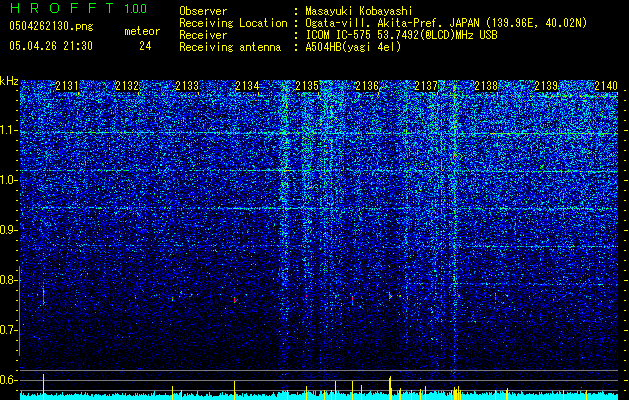Click the version number 1.0.0
This screenshot has width=629, height=400.
pos(136,8)
